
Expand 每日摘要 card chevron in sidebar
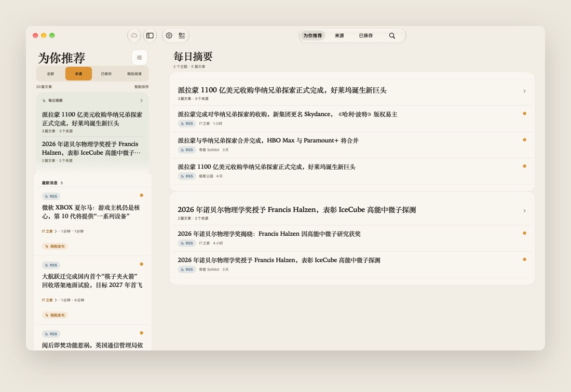(x=142, y=101)
